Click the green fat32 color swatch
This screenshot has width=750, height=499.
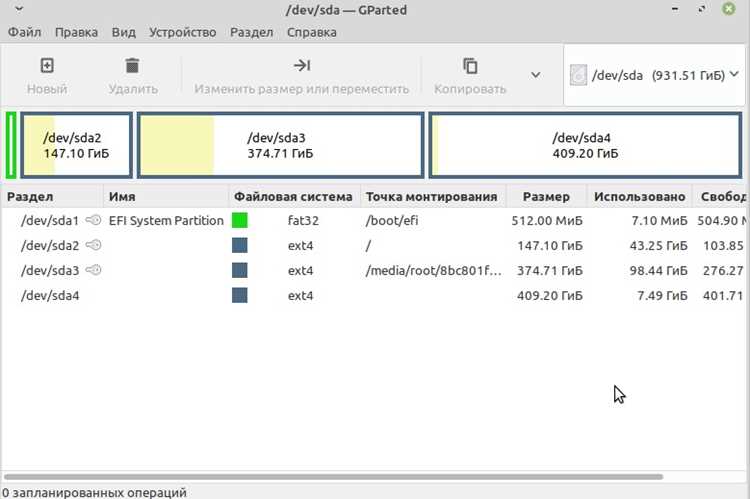click(x=240, y=221)
